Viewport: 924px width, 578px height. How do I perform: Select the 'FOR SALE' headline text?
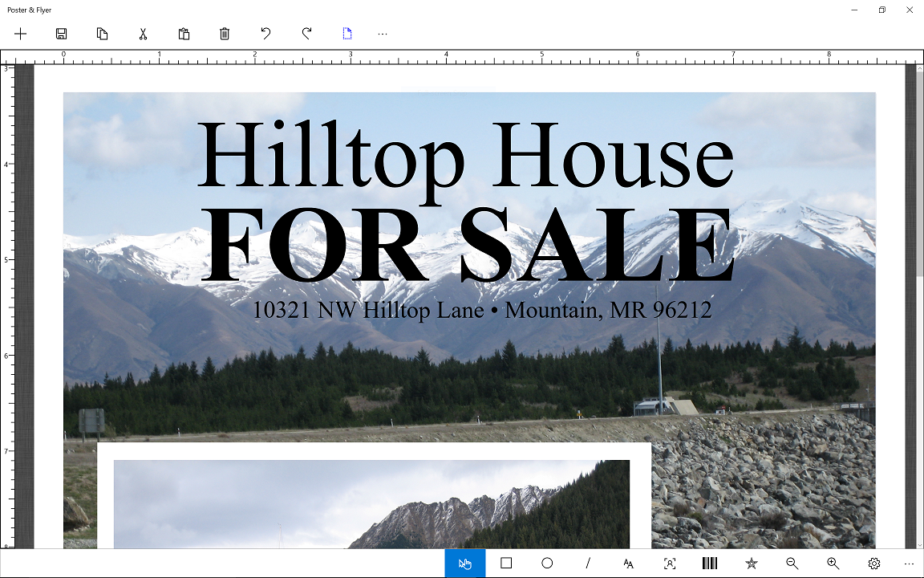pyautogui.click(x=468, y=245)
